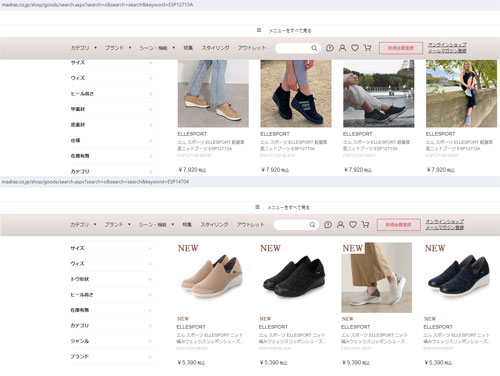Click the search magnifier icon on ESP14704 page
Viewport: 500px width, 376px height.
click(x=312, y=225)
